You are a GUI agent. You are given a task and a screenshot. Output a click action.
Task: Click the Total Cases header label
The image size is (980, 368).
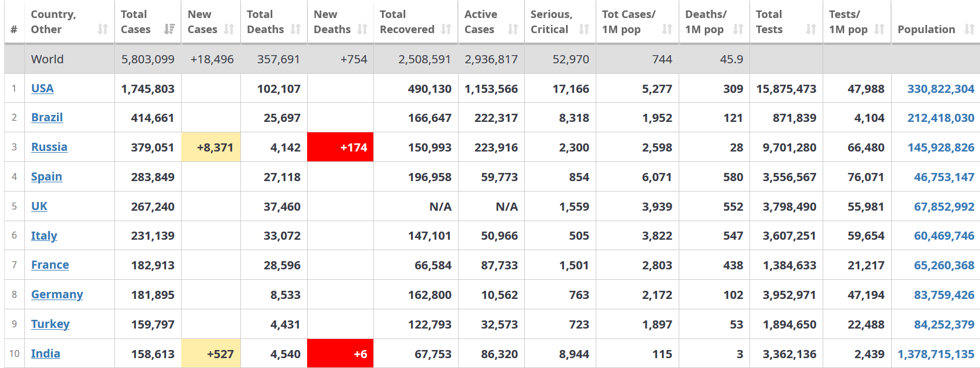pyautogui.click(x=135, y=21)
